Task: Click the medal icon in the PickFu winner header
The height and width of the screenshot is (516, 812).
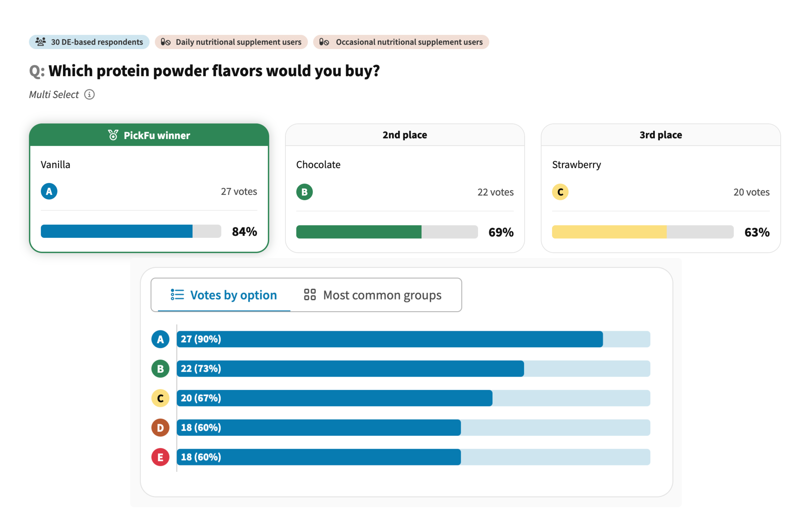Action: click(x=113, y=135)
